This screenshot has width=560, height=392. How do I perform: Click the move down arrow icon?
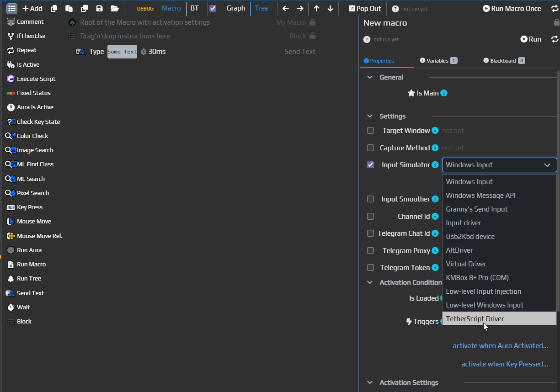(331, 8)
